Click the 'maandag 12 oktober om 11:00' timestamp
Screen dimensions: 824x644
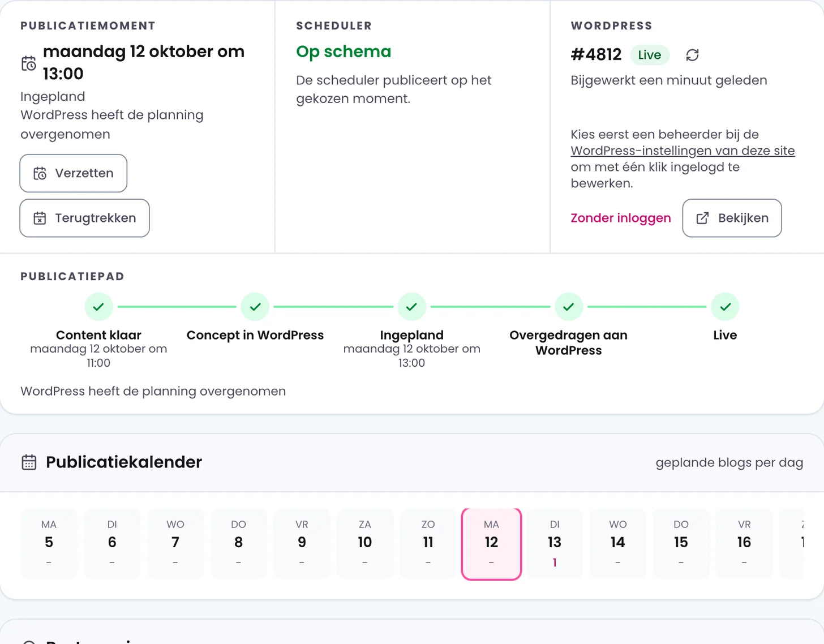pyautogui.click(x=98, y=356)
